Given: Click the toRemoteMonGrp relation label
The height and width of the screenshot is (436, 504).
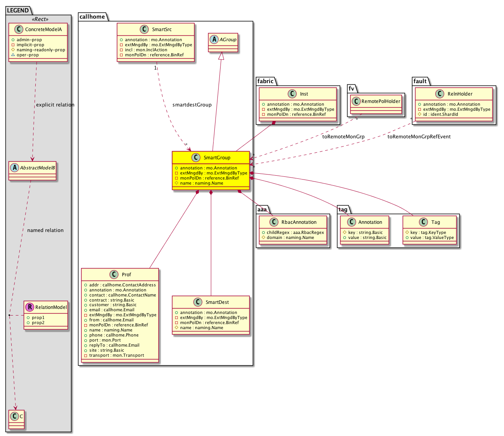Looking at the screenshot, I should tap(343, 136).
